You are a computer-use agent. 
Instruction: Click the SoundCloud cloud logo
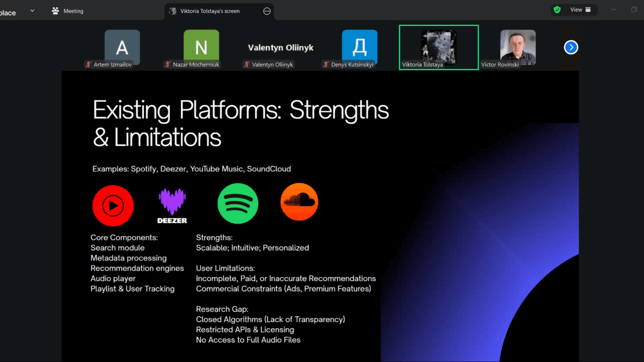point(299,201)
